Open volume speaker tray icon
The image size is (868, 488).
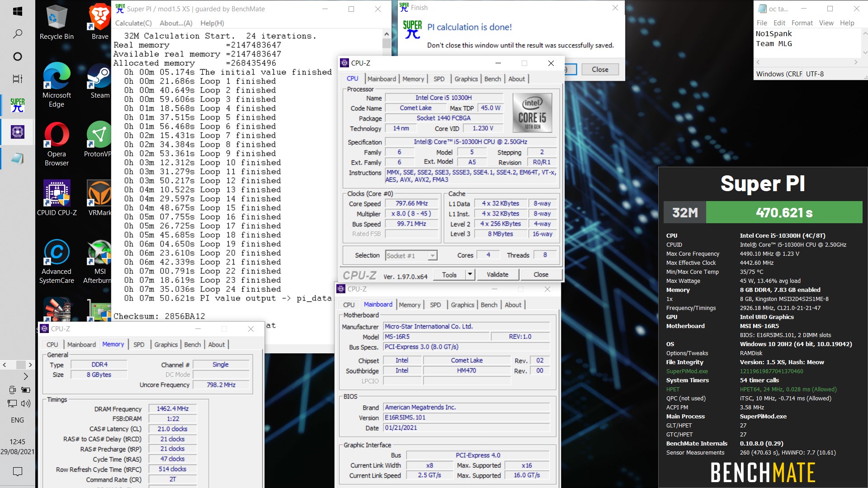tap(25, 404)
